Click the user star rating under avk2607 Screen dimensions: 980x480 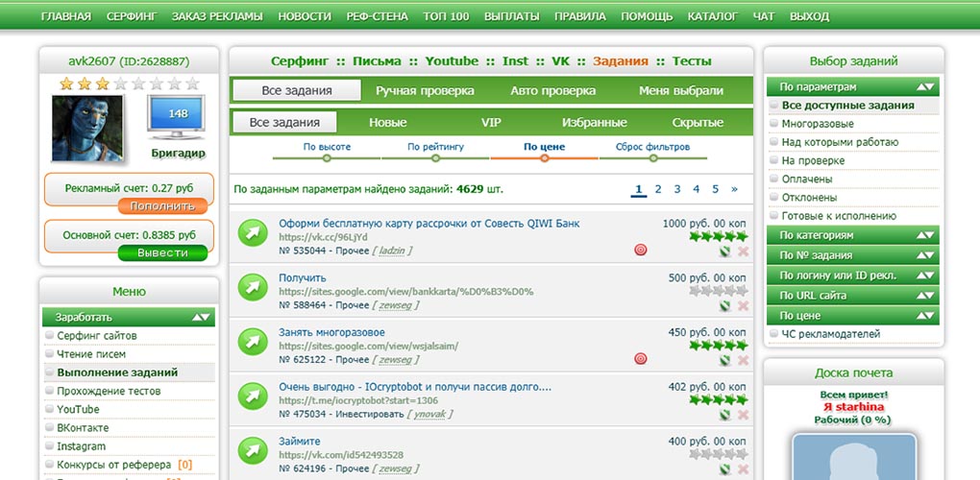click(x=130, y=83)
